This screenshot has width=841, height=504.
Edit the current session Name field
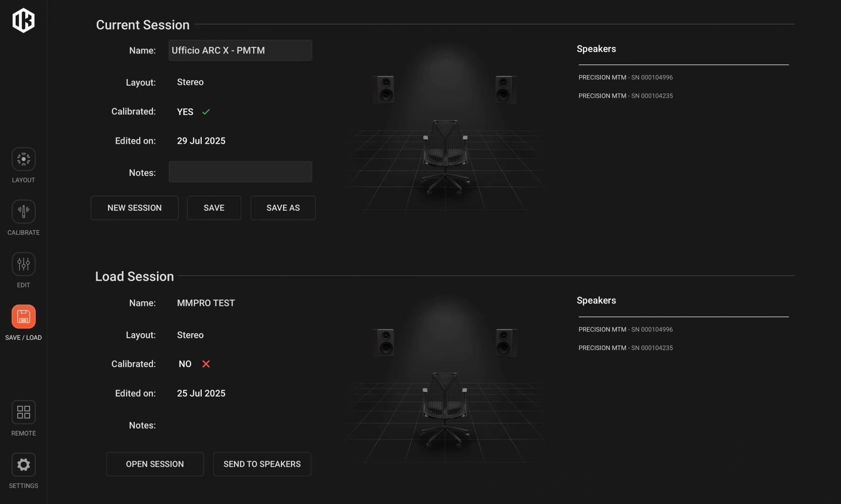click(240, 50)
